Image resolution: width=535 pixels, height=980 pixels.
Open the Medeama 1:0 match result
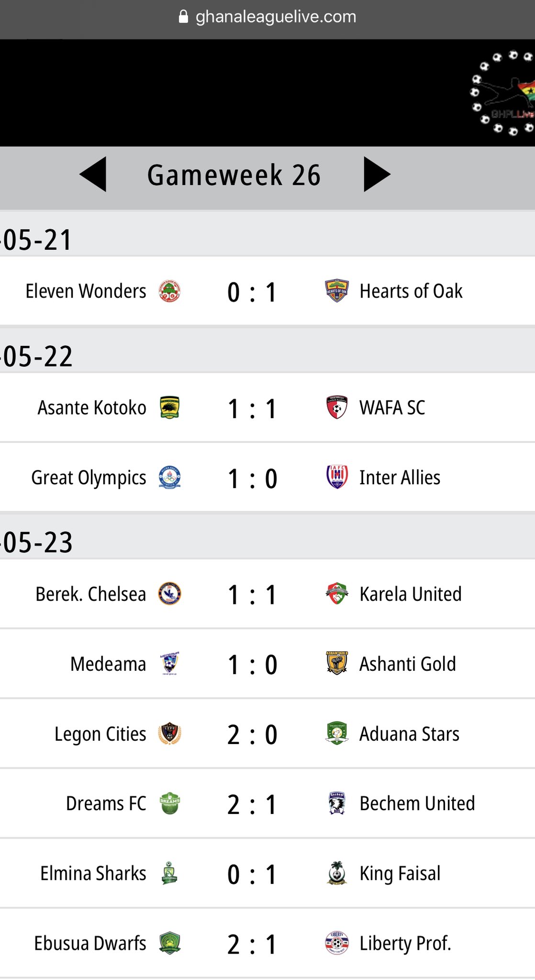(x=252, y=665)
